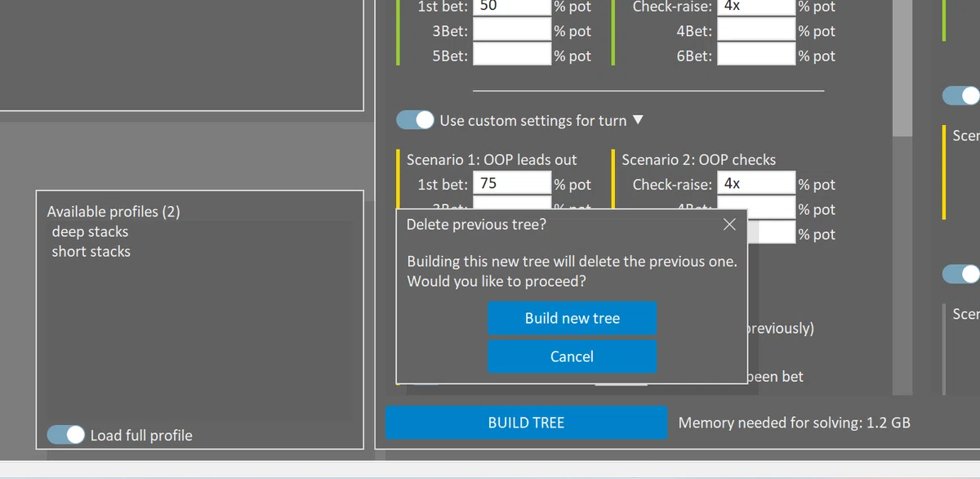Click the BUILD TREE button

coord(526,423)
